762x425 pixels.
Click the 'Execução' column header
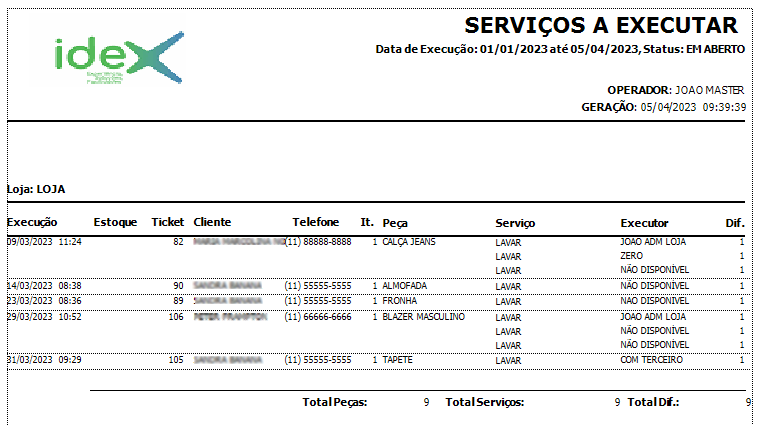point(32,222)
